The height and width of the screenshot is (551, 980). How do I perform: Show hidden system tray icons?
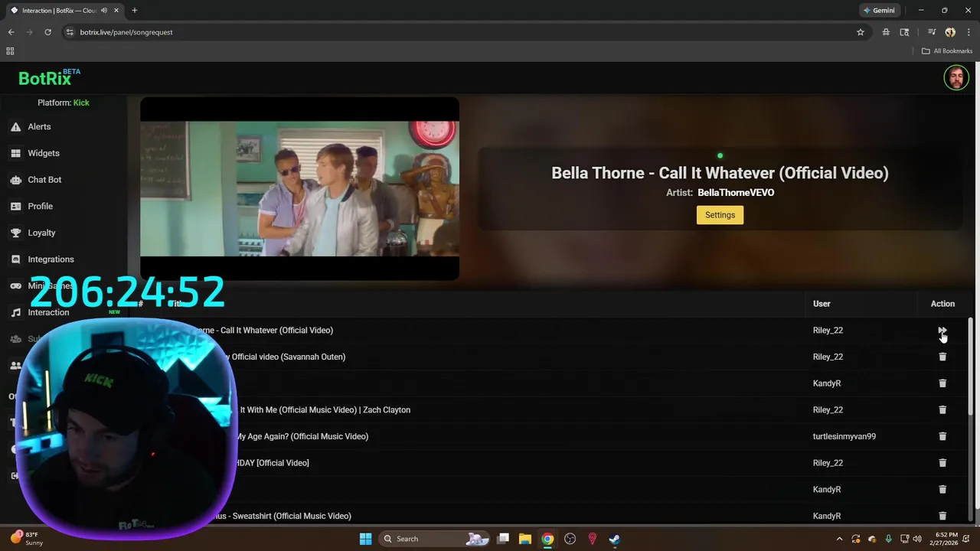click(x=839, y=539)
